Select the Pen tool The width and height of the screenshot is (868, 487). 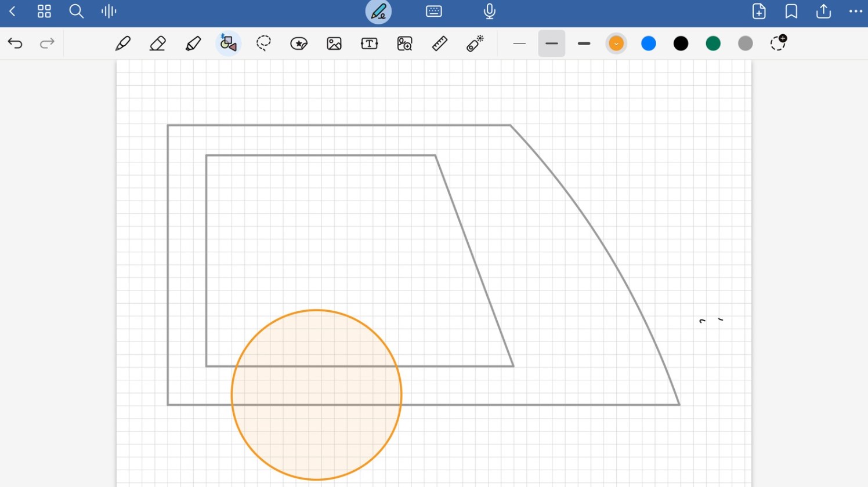(x=123, y=43)
